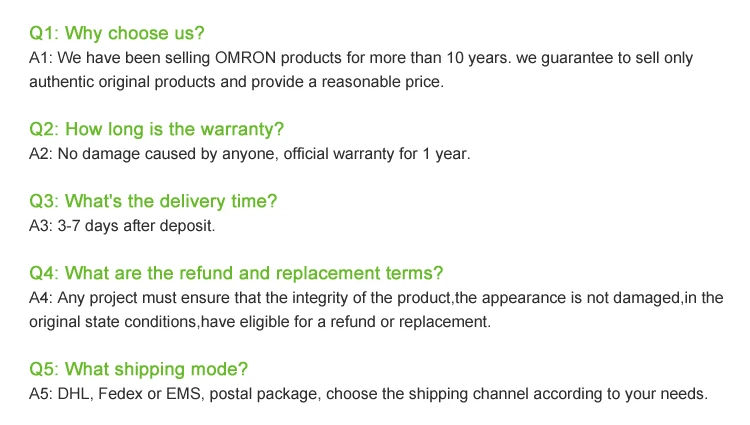The width and height of the screenshot is (750, 425).
Task: Click the 'Q2: How long is the warranty?' heading
Action: pos(156,130)
